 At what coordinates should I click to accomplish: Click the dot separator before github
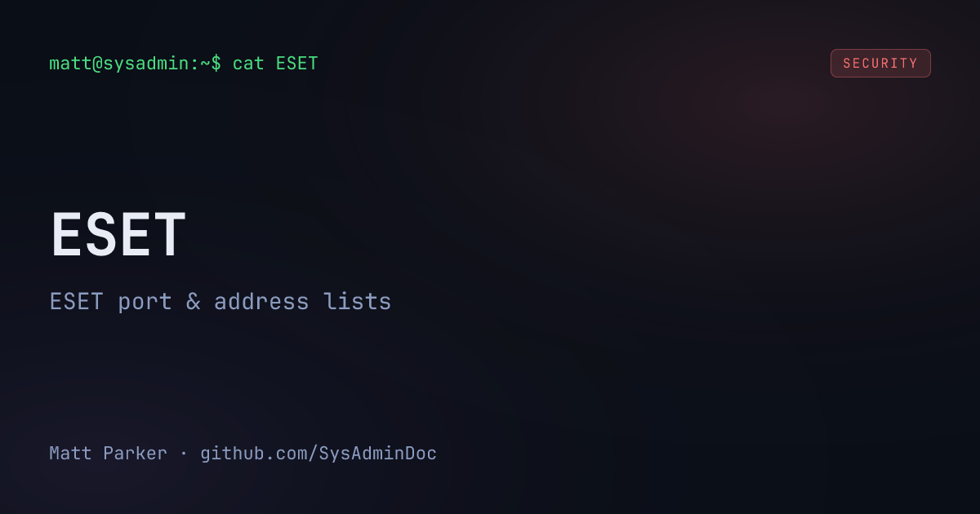pos(184,454)
